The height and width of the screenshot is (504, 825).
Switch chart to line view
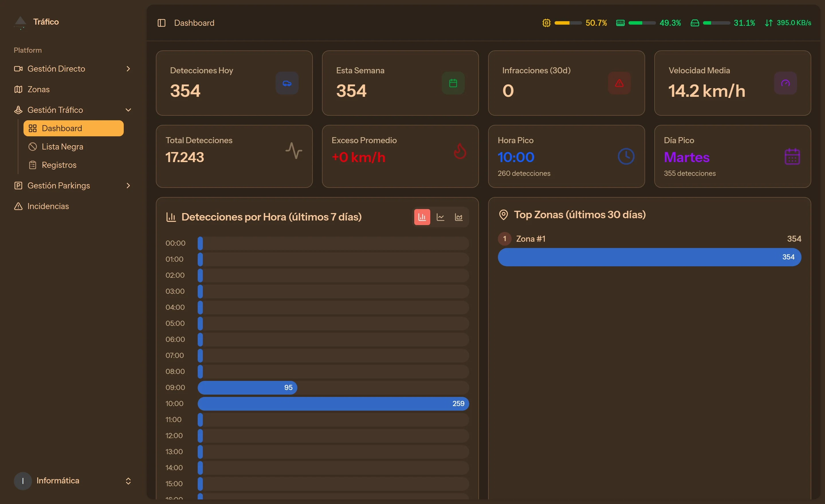(440, 217)
